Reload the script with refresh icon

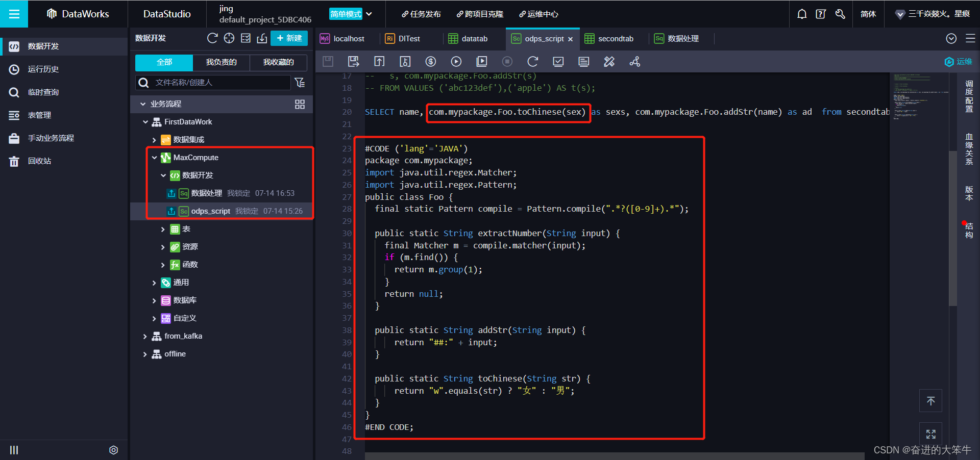click(x=533, y=62)
